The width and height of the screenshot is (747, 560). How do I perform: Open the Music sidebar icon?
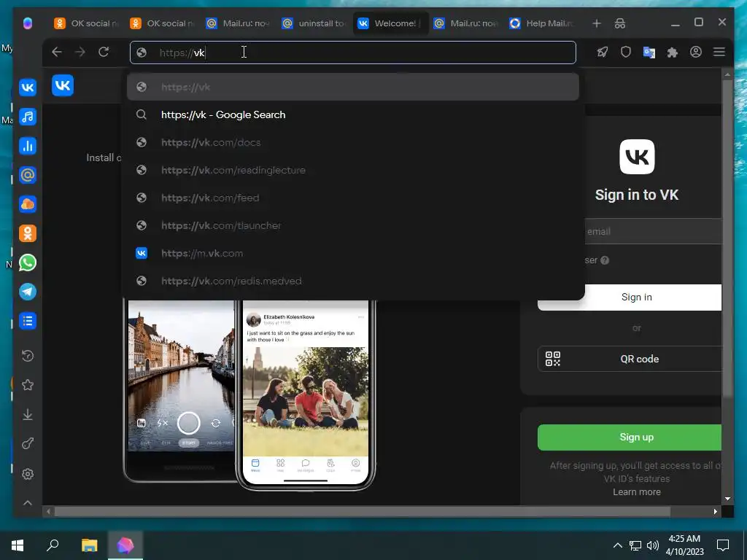pos(28,117)
